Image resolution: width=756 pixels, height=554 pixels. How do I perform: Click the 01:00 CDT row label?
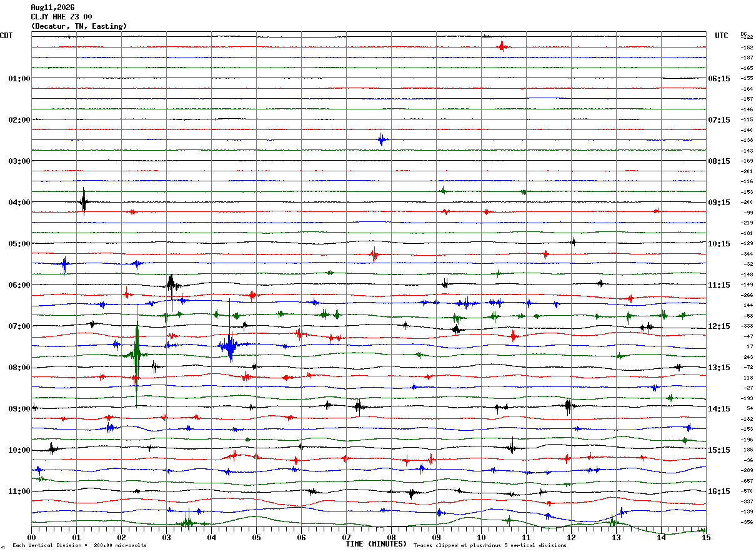tap(19, 79)
